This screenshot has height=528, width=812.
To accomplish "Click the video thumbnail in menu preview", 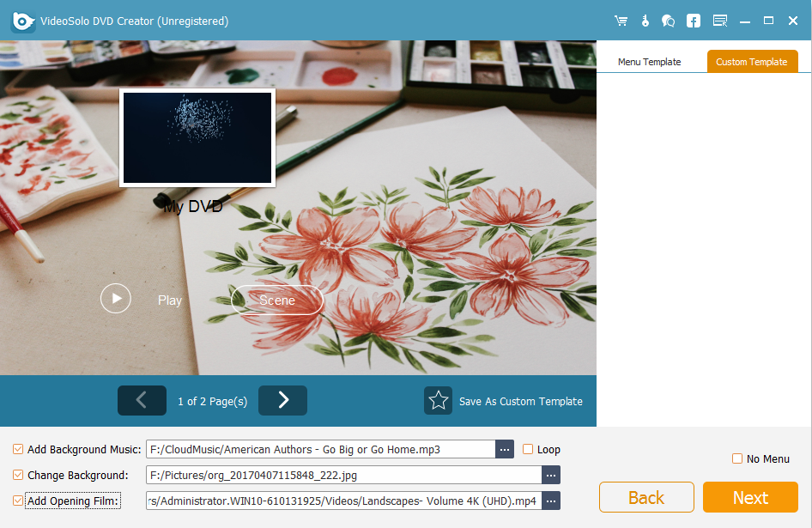I will 197,138.
